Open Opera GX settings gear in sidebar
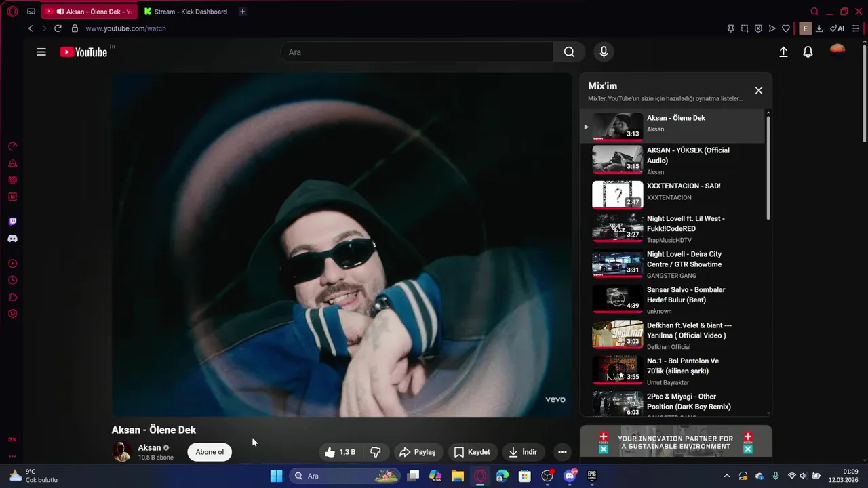Image resolution: width=868 pixels, height=488 pixels. click(x=12, y=314)
